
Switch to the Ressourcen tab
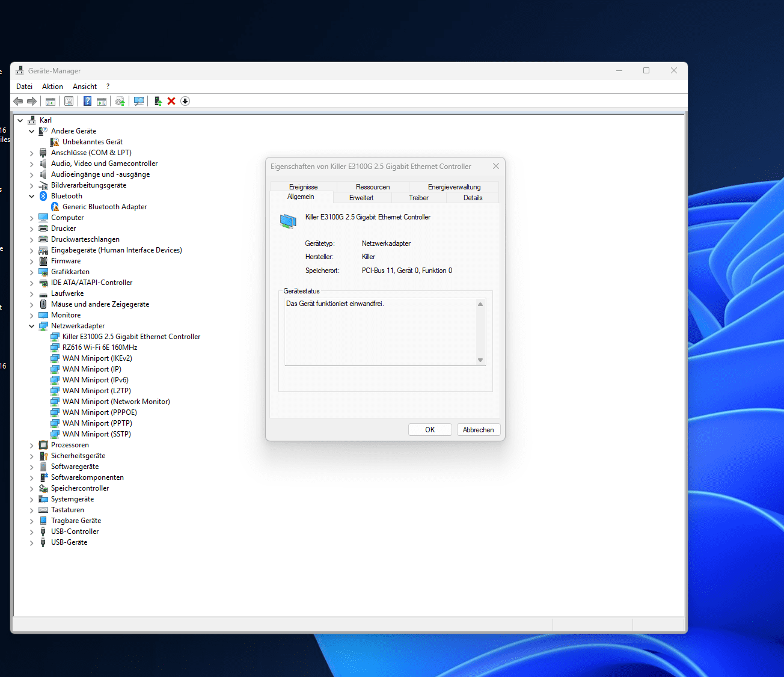click(373, 187)
